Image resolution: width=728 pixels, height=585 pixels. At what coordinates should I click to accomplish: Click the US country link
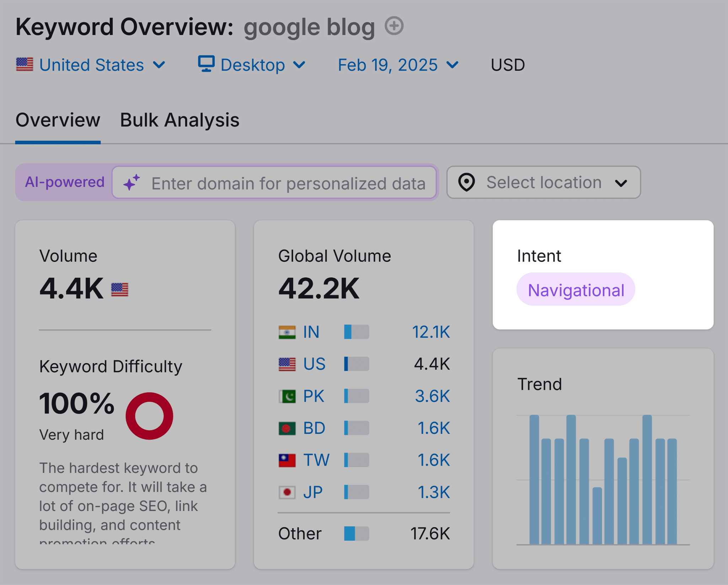click(x=314, y=364)
